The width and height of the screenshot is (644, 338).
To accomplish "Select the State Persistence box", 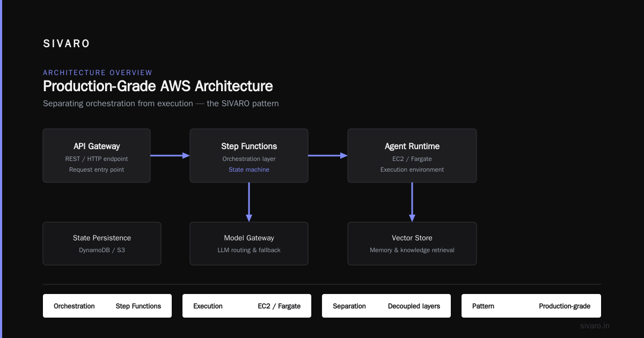I will [102, 244].
